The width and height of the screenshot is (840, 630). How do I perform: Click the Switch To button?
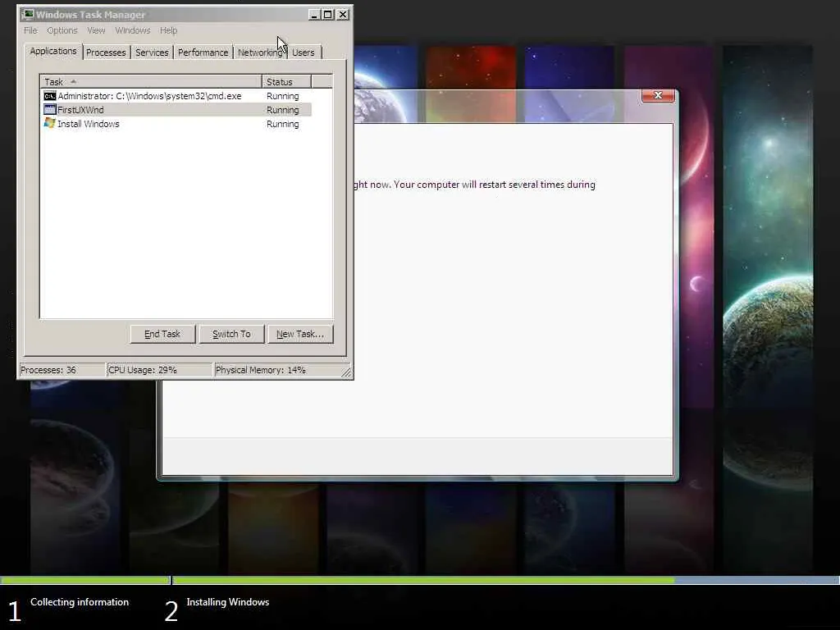click(x=231, y=334)
